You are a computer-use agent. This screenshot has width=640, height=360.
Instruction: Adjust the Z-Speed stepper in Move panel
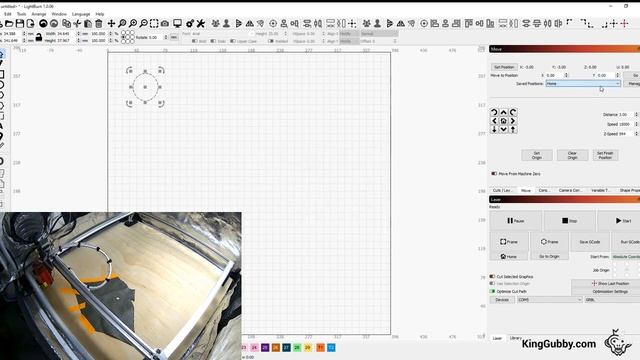636,134
